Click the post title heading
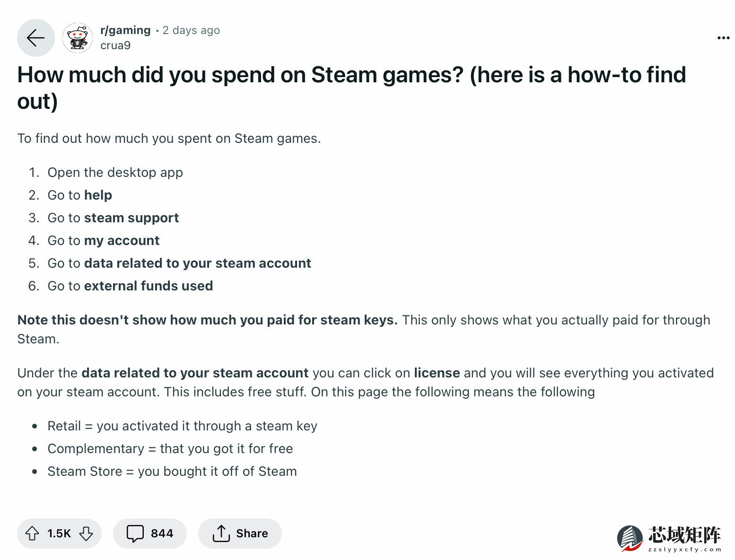This screenshot has width=735, height=560. pos(351,88)
